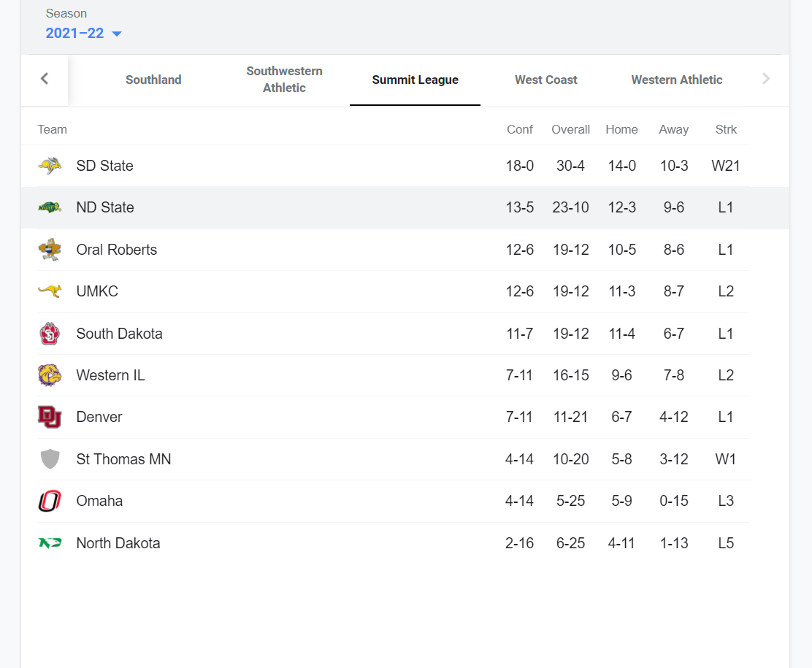Open the 2021–22 season dropdown
Screen dimensions: 812x668
pos(83,33)
